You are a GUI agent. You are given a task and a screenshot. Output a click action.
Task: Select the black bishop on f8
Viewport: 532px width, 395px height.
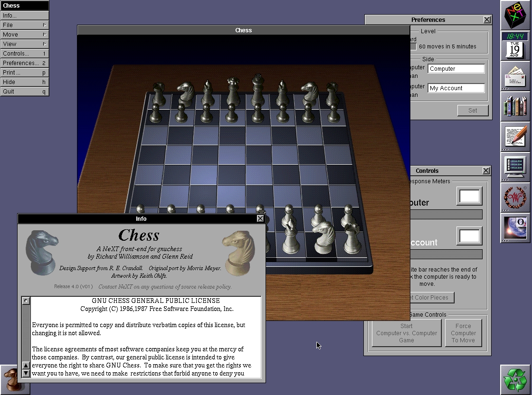coord(282,92)
